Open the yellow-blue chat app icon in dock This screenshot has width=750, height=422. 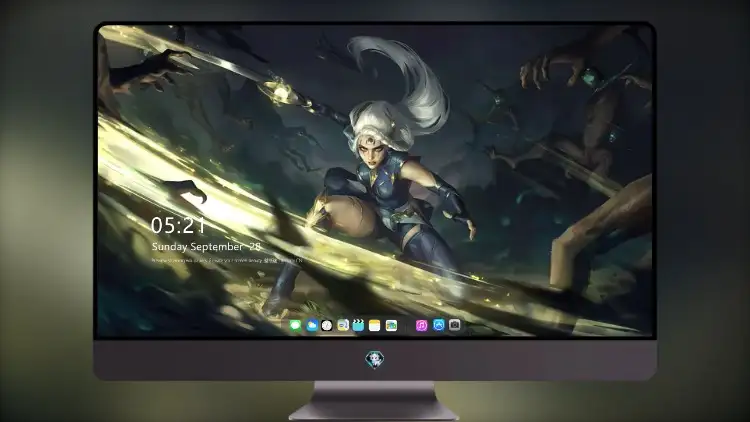click(x=343, y=326)
